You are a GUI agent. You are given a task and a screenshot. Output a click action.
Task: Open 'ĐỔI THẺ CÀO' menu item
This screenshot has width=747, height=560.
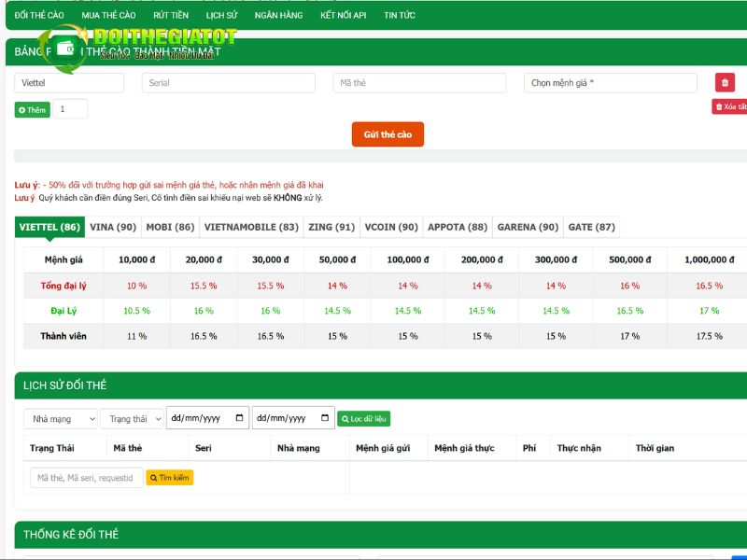39,15
